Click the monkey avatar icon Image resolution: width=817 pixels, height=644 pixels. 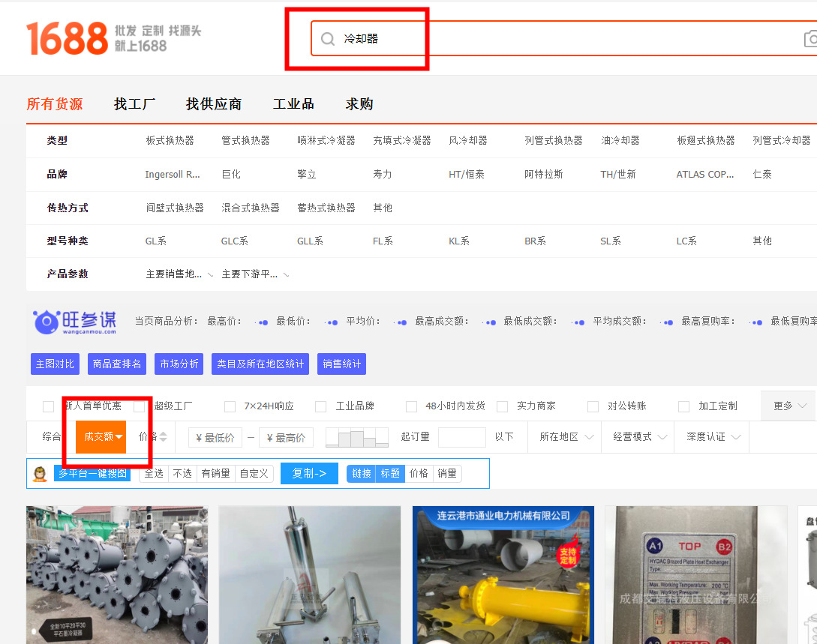pos(40,474)
